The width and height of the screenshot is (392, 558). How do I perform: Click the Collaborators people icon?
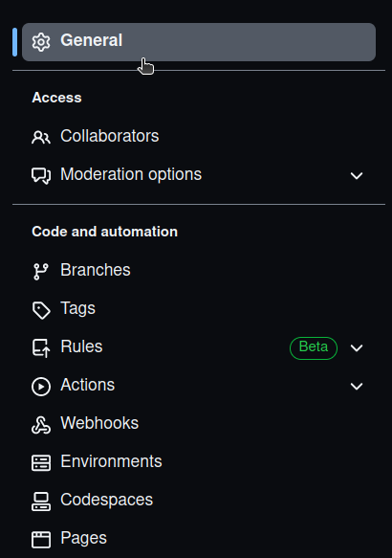coord(41,137)
